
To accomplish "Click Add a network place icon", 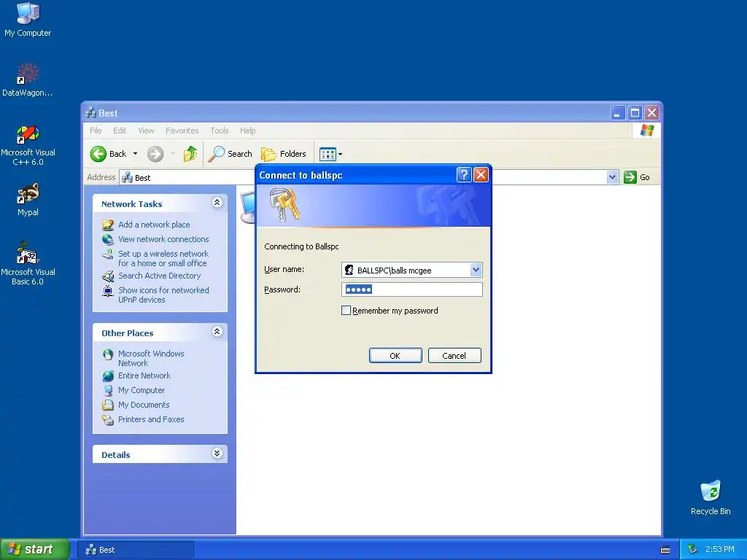I will point(108,225).
